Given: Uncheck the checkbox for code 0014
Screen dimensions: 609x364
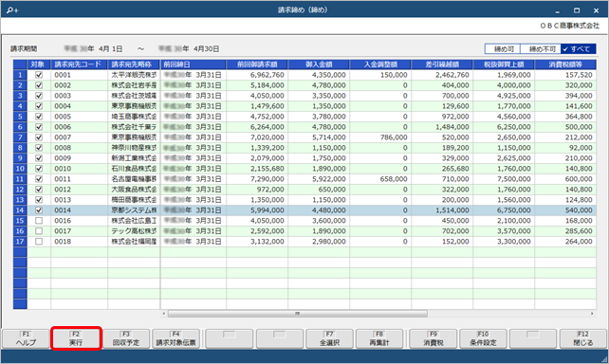Looking at the screenshot, I should [x=39, y=209].
